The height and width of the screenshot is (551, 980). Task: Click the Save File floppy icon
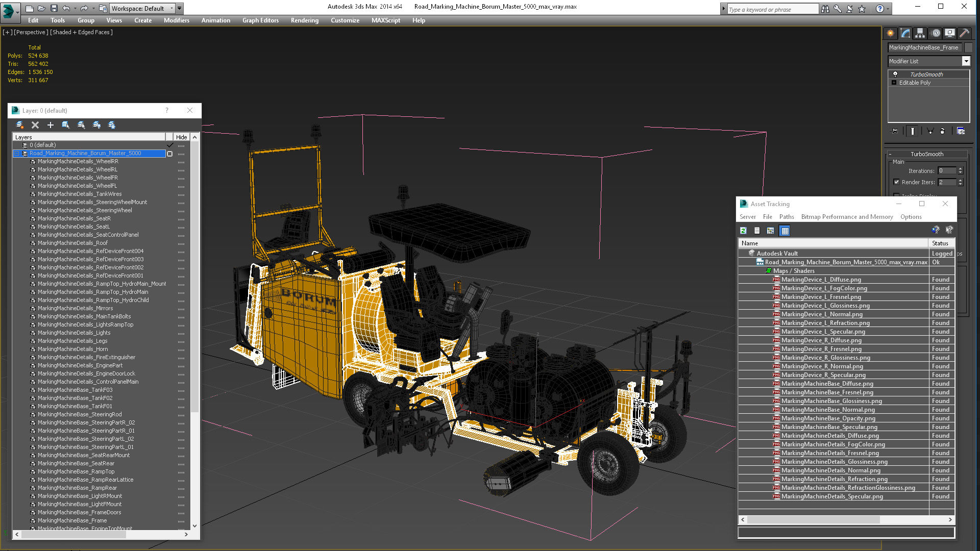coord(54,8)
